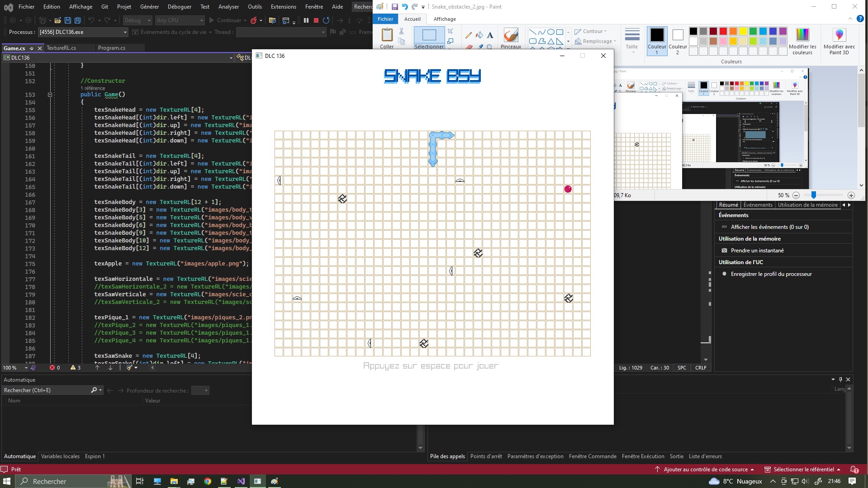Collapse the Game() constructor code block
This screenshot has width=868, height=488.
click(50, 95)
